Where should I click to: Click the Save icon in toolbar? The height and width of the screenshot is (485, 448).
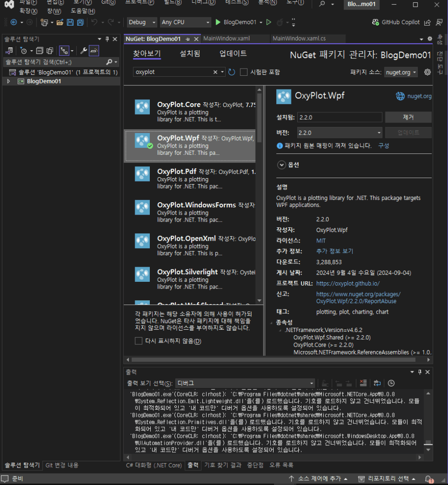[70, 22]
